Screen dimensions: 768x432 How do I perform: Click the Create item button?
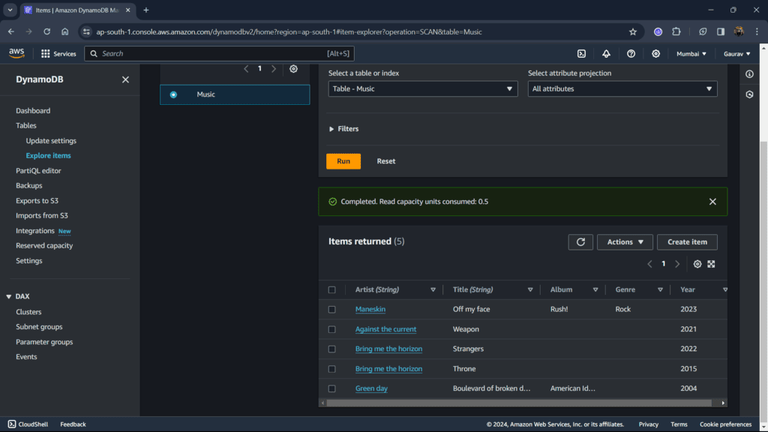click(x=687, y=242)
